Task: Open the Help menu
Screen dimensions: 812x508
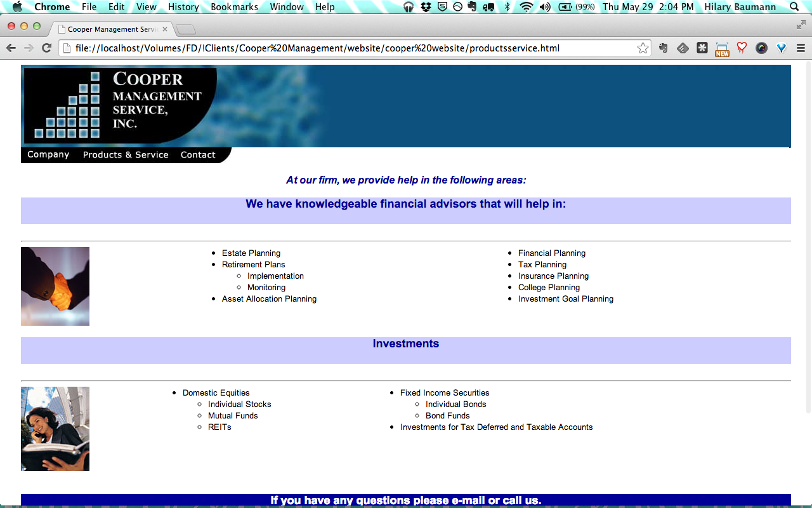Action: pos(325,7)
